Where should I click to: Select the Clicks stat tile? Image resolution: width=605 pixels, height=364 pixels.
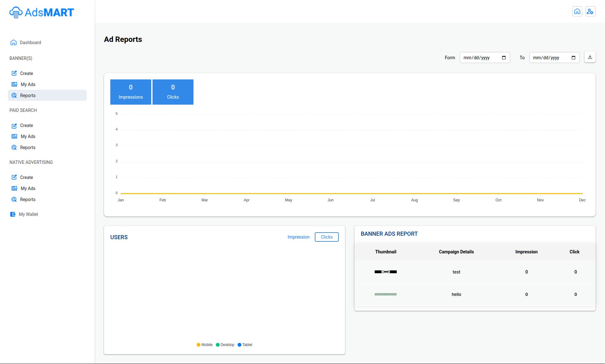(x=173, y=92)
